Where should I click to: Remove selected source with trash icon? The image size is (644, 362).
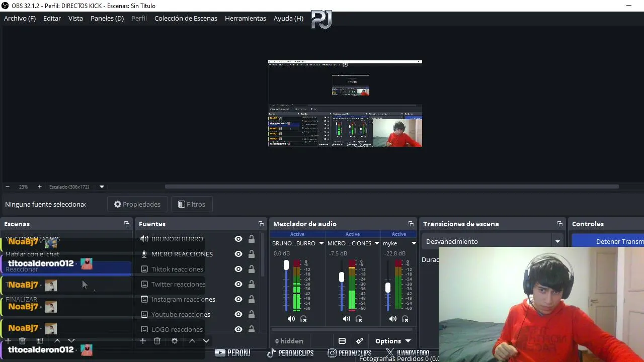[x=157, y=341]
